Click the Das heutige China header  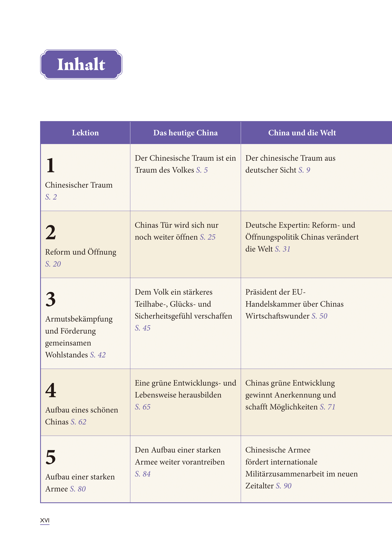tap(185, 133)
